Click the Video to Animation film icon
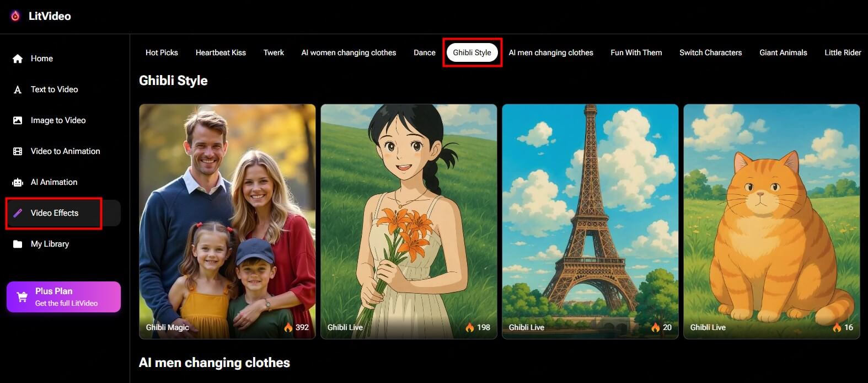The height and width of the screenshot is (383, 868). [x=18, y=151]
